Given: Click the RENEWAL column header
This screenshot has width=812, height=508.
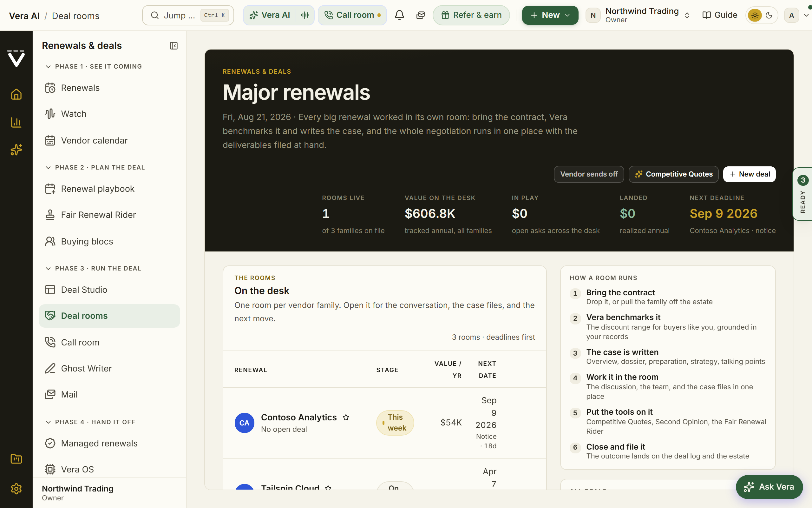Looking at the screenshot, I should pyautogui.click(x=251, y=370).
